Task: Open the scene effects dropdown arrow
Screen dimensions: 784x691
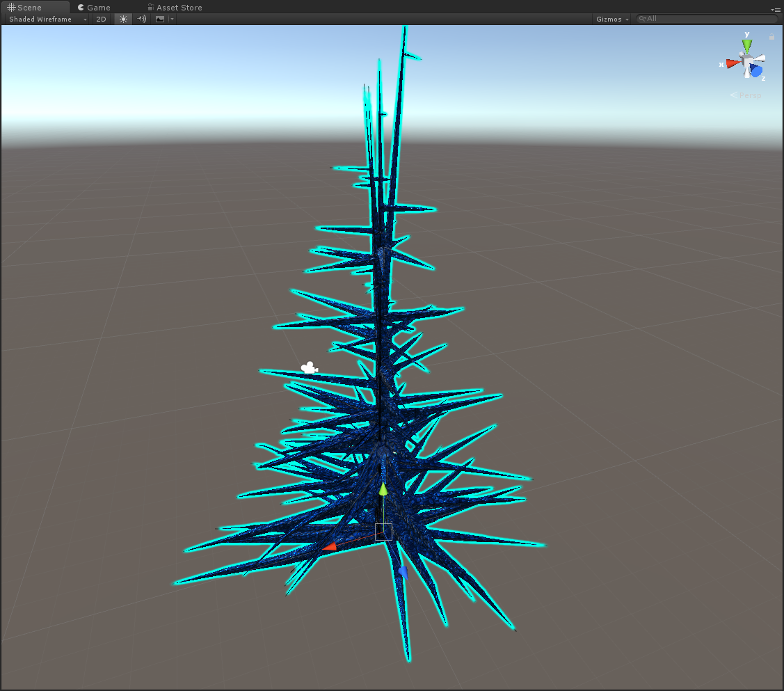Action: (x=172, y=19)
